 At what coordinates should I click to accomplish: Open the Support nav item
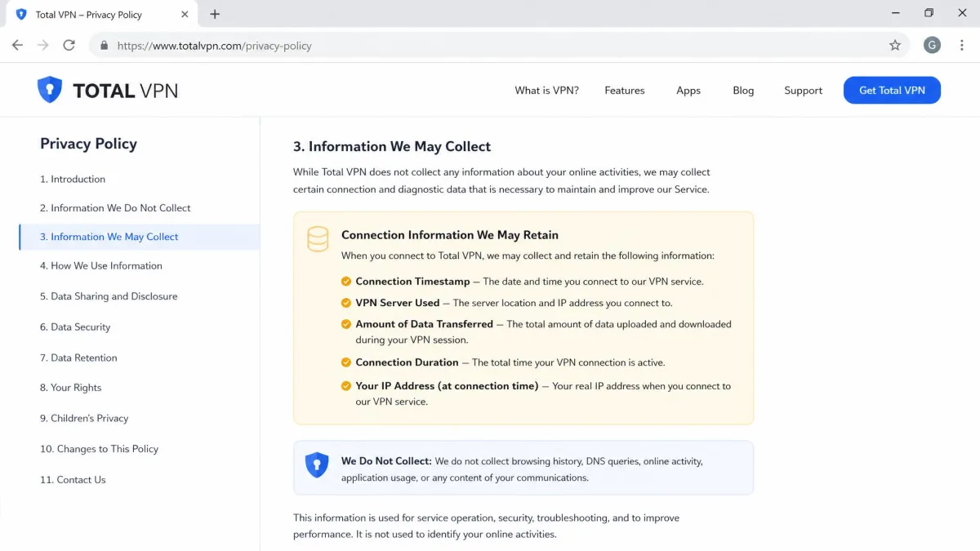[803, 91]
